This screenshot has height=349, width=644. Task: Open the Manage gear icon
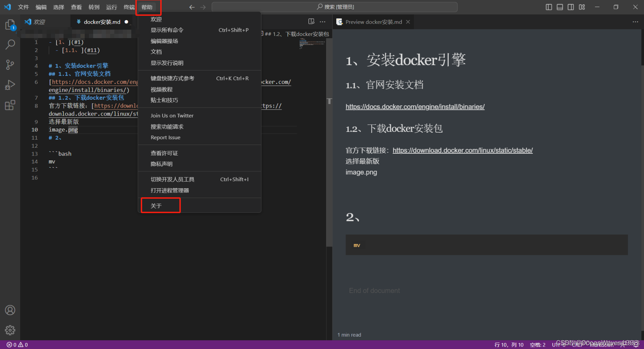[x=10, y=330]
